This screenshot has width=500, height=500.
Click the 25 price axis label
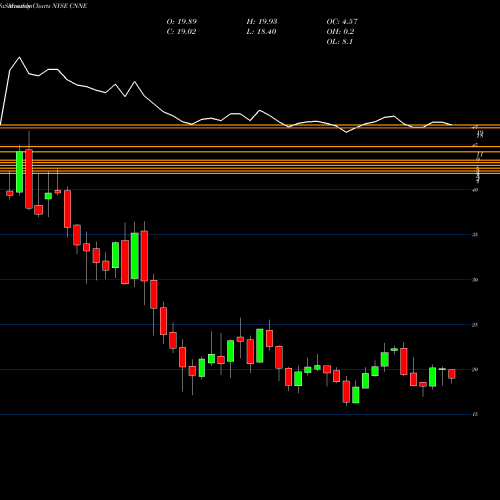pos(475,325)
